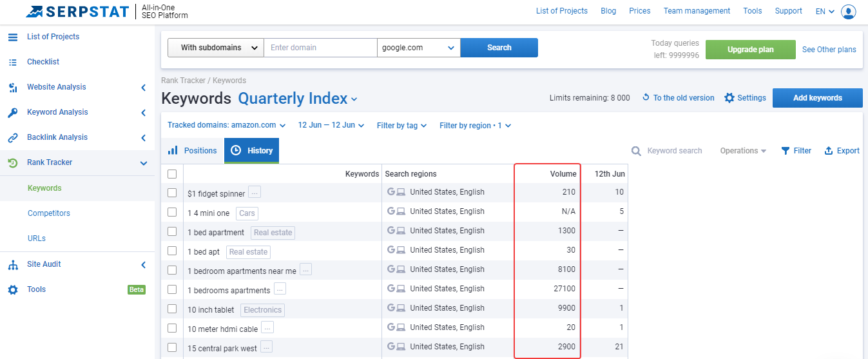Screen dimensions: 868x359
Task: Open the google.com search engine dropdown
Action: (419, 48)
